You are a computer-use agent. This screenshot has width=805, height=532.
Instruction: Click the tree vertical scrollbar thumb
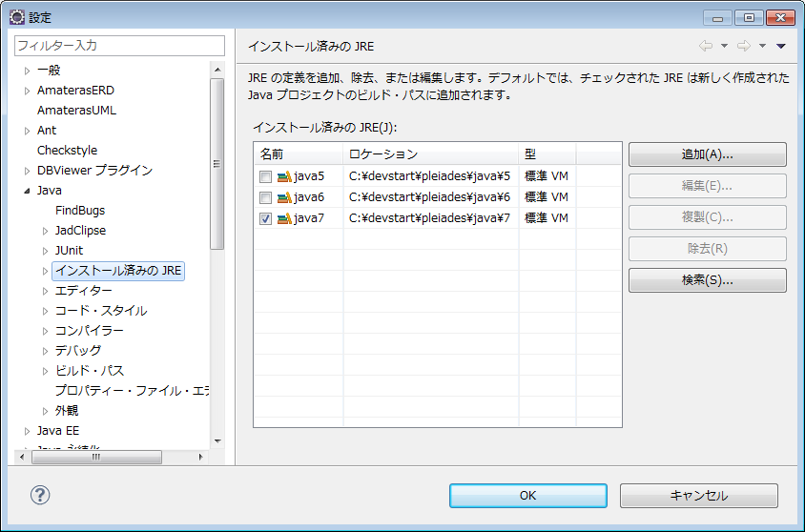point(217,164)
